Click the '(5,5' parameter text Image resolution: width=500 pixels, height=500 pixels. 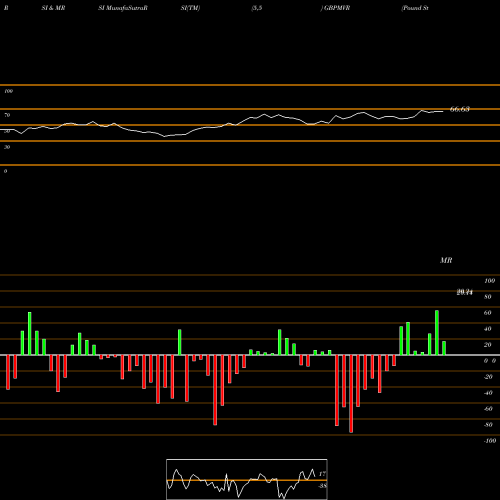[x=257, y=8]
